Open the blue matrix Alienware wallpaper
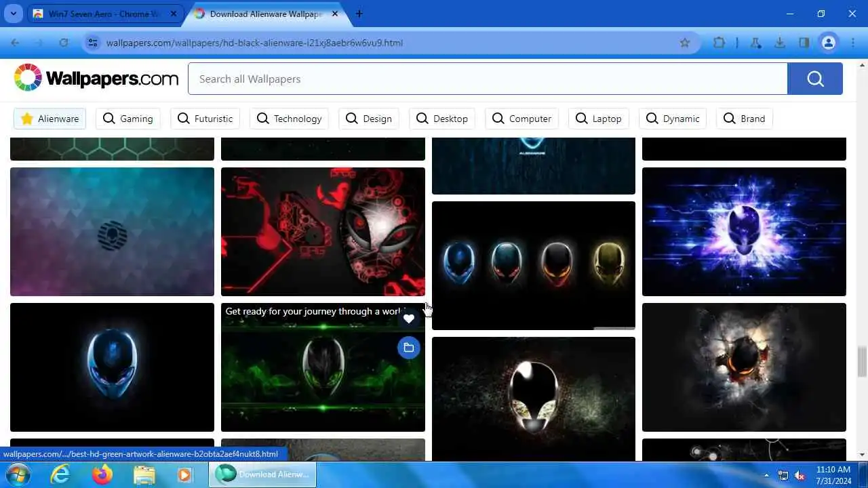868x488 pixels. [534, 166]
